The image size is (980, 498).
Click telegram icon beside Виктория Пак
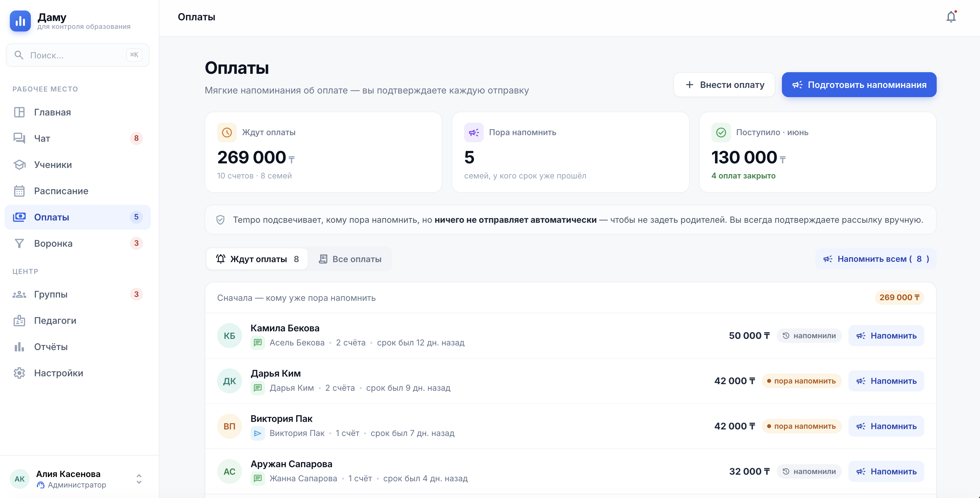(x=257, y=433)
